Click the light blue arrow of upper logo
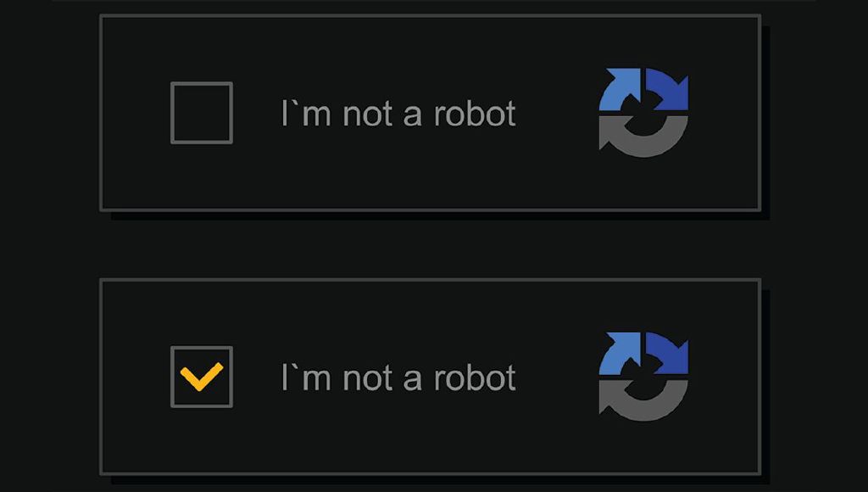Viewport: 868px width, 492px height. click(x=620, y=90)
